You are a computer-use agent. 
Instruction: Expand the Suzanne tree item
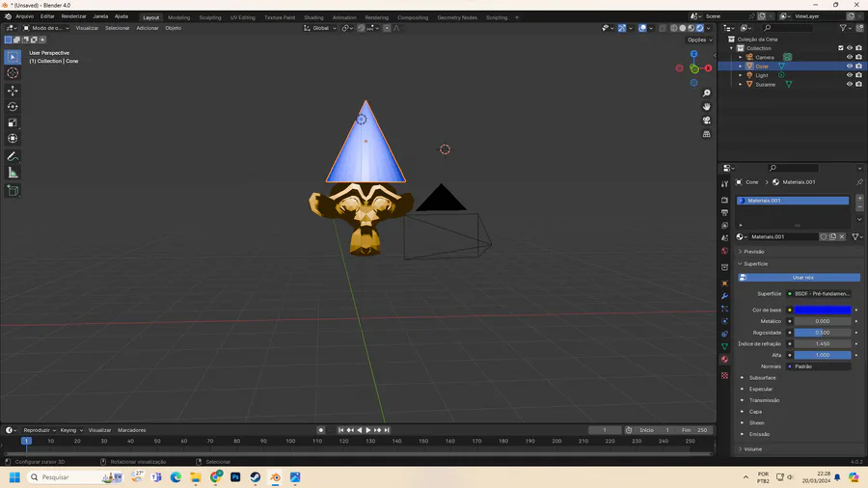pyautogui.click(x=741, y=85)
